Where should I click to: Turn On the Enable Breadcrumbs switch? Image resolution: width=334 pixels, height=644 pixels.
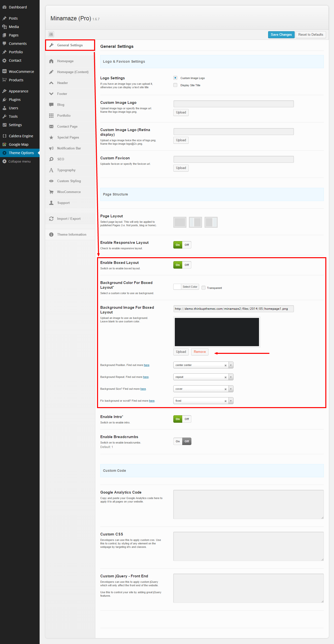coord(178,441)
